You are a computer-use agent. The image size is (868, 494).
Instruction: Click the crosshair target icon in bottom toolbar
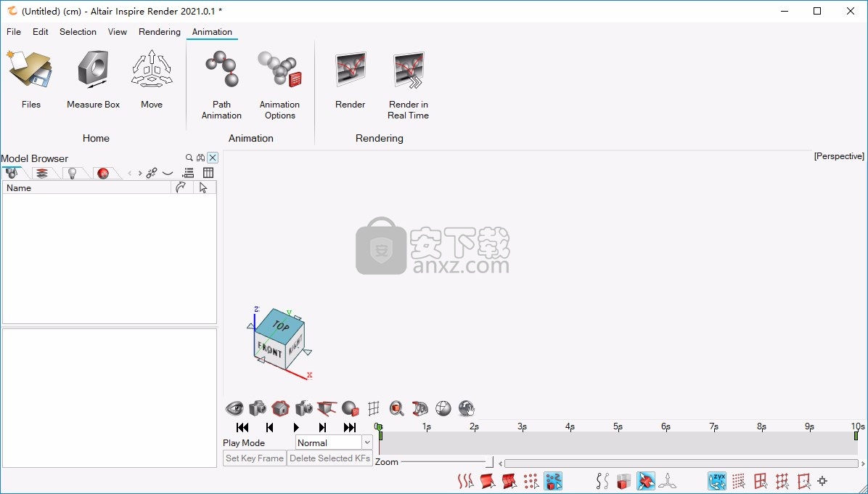822,481
